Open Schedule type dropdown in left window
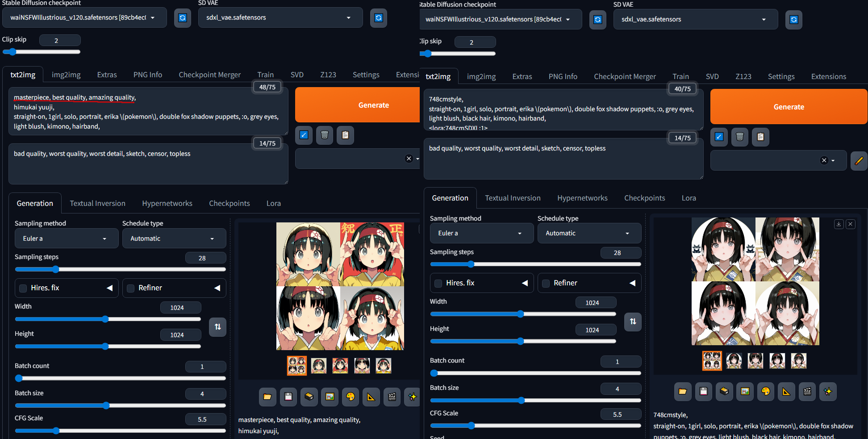The image size is (868, 439). [174, 238]
